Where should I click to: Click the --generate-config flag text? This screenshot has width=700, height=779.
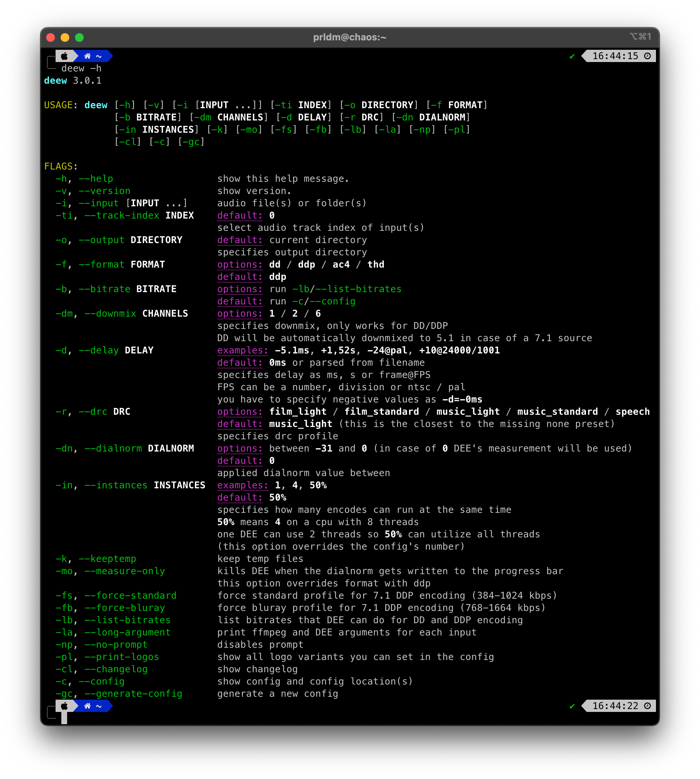[133, 694]
